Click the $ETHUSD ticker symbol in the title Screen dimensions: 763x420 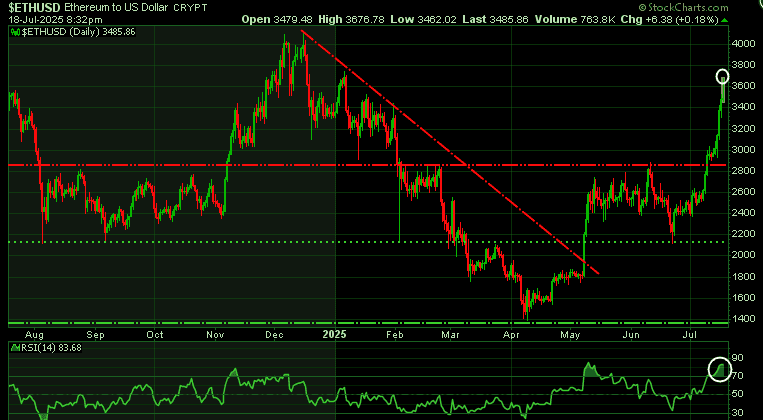[34, 7]
